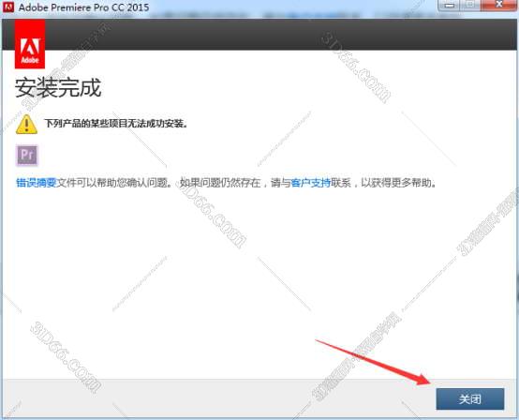Click the 安装完成 heading

58,88
